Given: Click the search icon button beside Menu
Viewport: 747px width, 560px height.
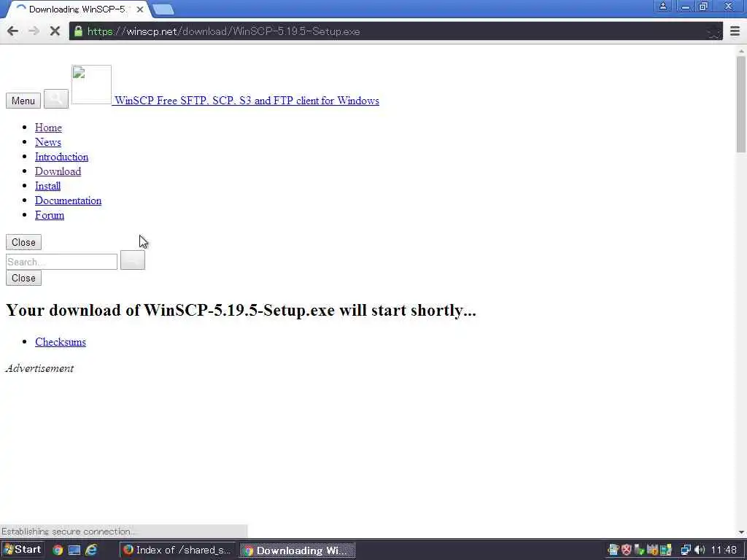Looking at the screenshot, I should (56, 98).
